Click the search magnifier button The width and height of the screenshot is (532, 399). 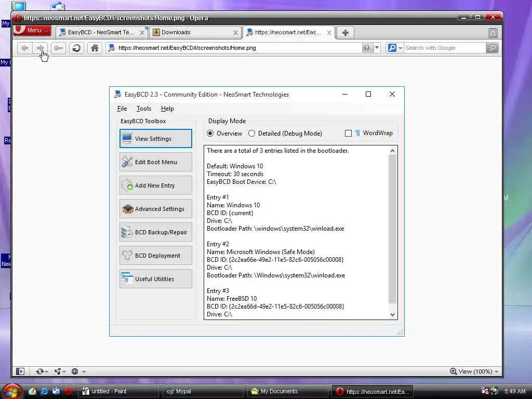click(x=492, y=48)
